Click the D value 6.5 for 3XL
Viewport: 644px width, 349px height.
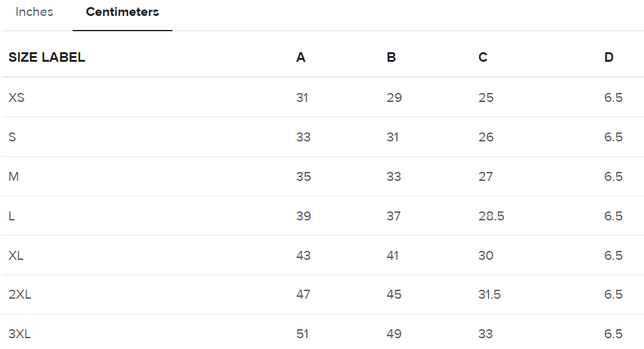[x=613, y=334]
